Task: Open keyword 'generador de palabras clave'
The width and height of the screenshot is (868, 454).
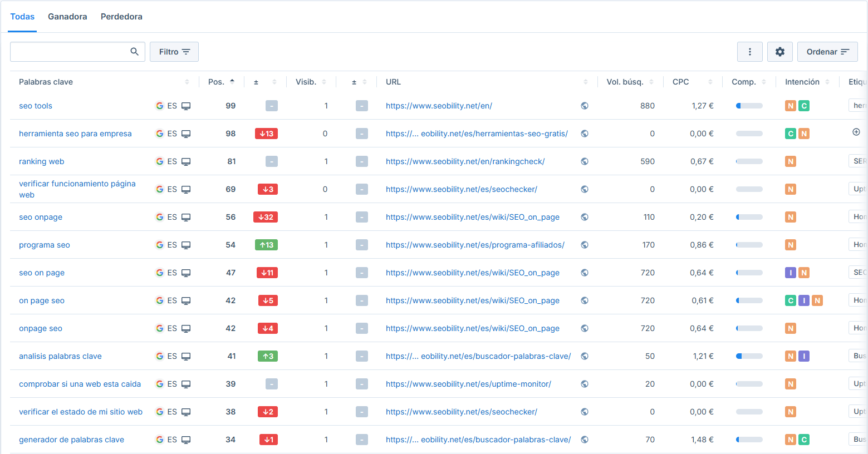Action: pos(71,440)
